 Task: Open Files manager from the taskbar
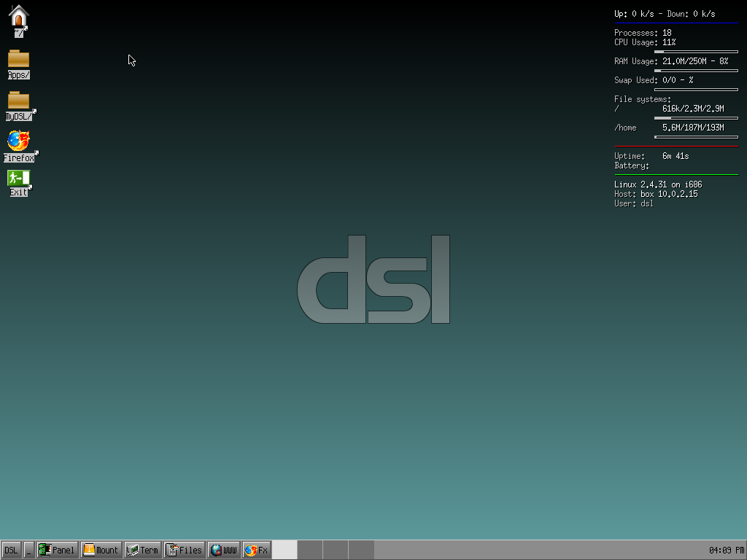tap(184, 550)
